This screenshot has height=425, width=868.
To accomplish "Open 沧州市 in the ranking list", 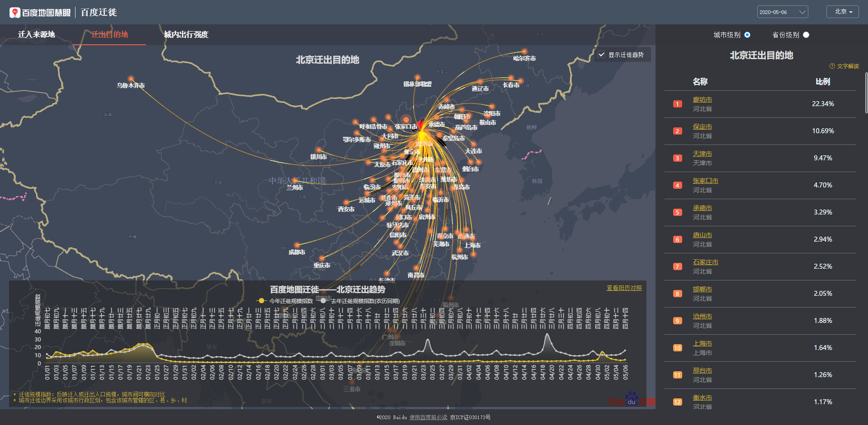I will (x=702, y=317).
